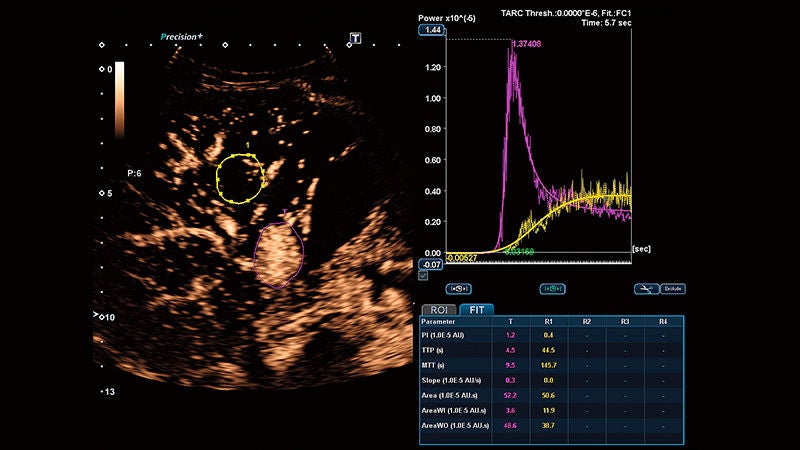Click the Slope (1.0E-5 AU/s) row label
This screenshot has width=800, height=450.
pos(452,380)
